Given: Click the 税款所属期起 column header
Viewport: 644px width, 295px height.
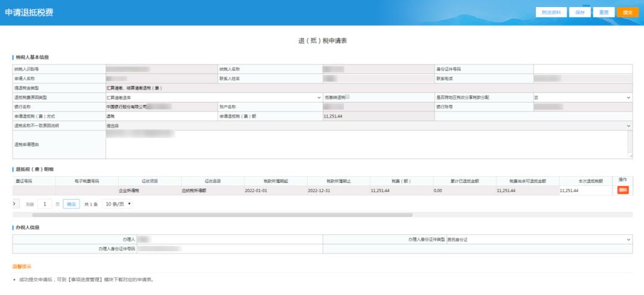Looking at the screenshot, I should [275, 181].
